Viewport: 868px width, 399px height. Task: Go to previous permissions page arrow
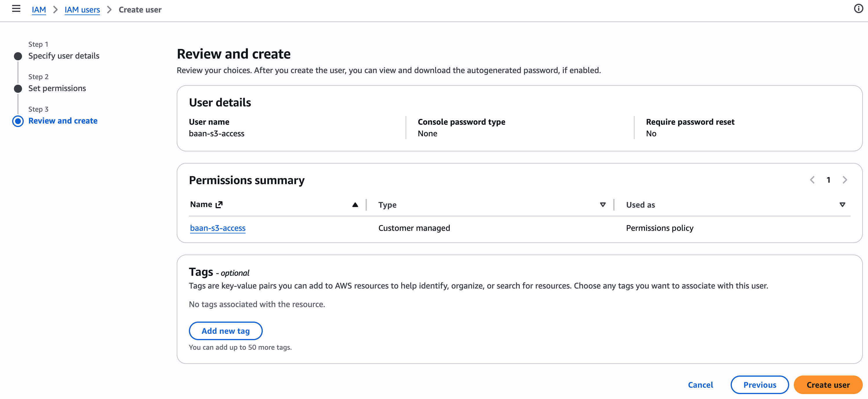pyautogui.click(x=812, y=180)
